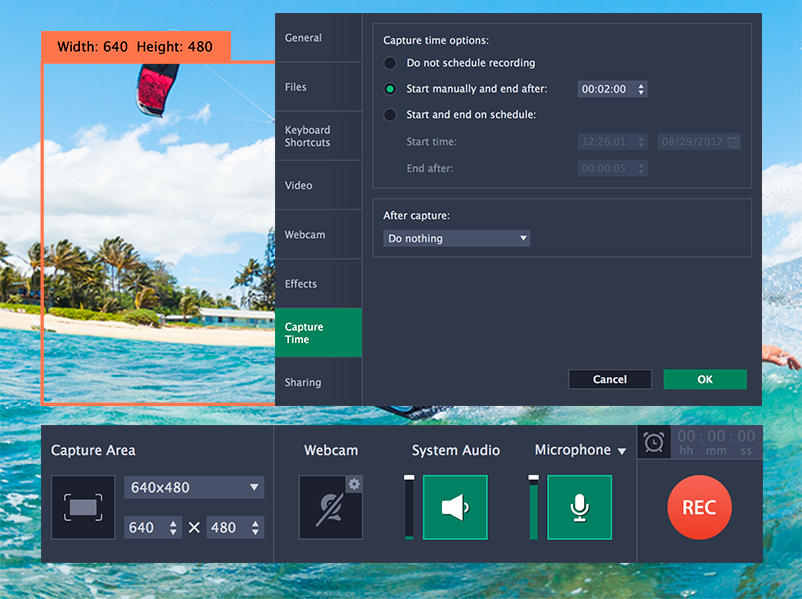This screenshot has height=599, width=802.
Task: Click the 08/29/2017 date calendar icon
Action: pyautogui.click(x=733, y=142)
